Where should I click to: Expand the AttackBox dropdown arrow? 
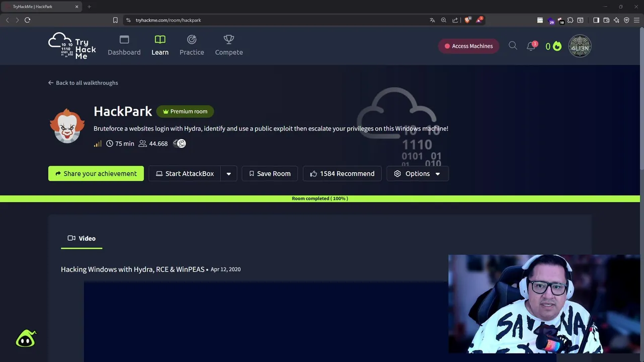click(228, 173)
